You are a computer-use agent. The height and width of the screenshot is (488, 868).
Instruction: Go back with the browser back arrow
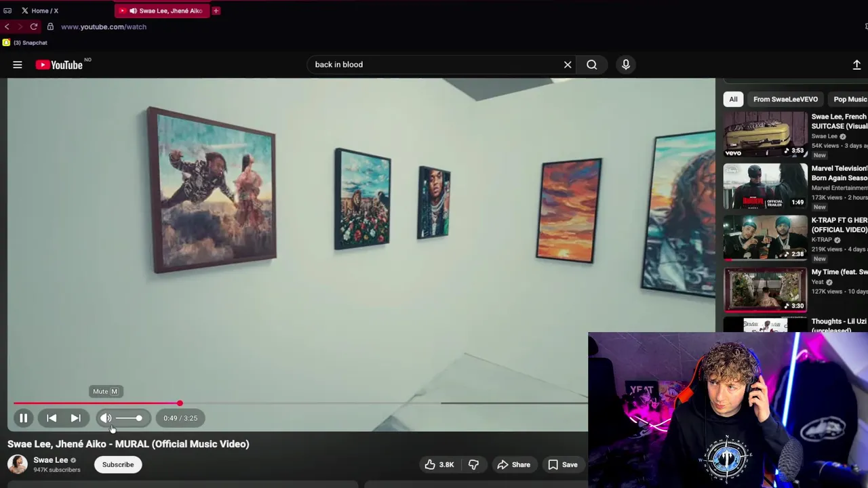7,26
